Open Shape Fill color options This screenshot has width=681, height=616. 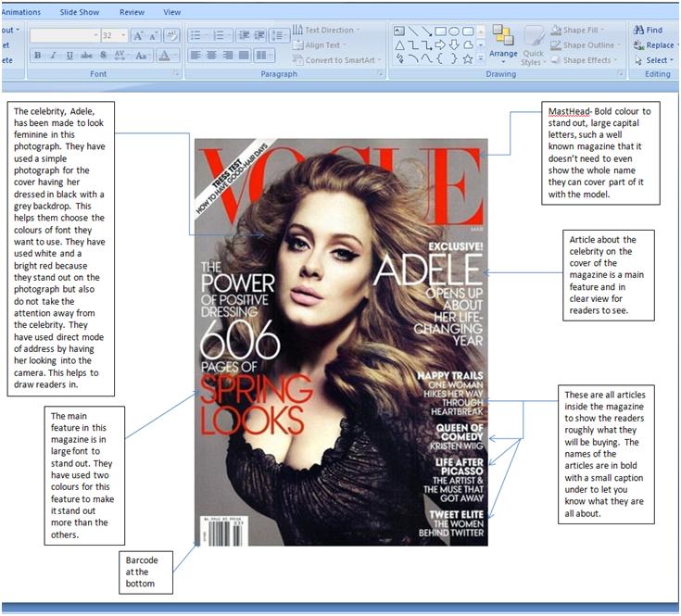[x=576, y=30]
